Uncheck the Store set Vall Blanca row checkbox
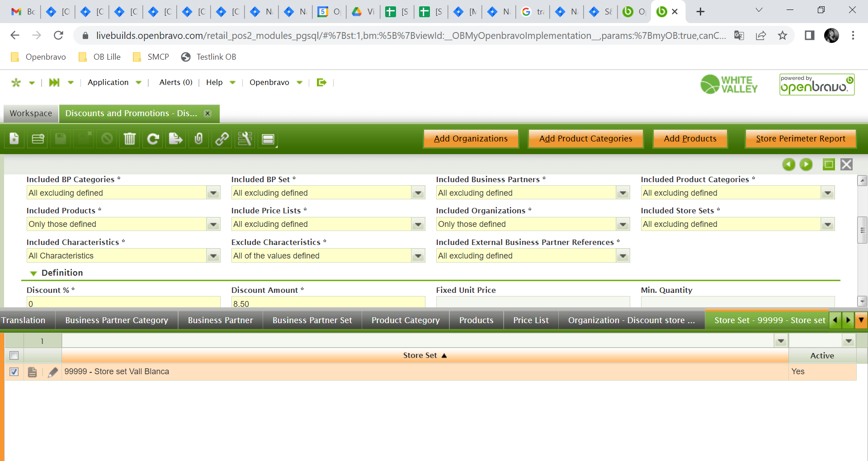The width and height of the screenshot is (868, 461). tap(14, 372)
